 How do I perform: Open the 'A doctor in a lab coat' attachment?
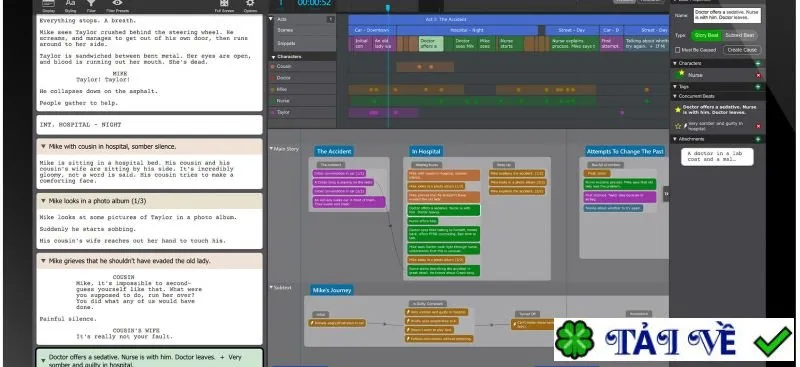[717, 156]
